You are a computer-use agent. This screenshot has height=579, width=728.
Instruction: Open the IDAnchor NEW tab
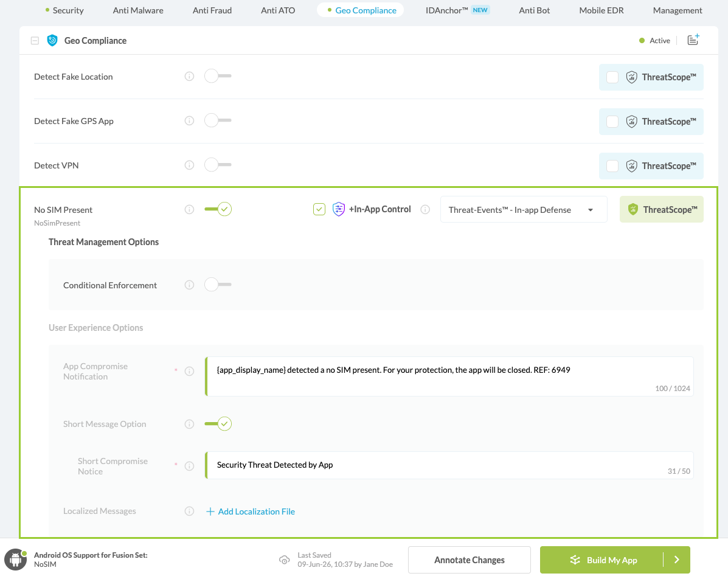pos(457,10)
